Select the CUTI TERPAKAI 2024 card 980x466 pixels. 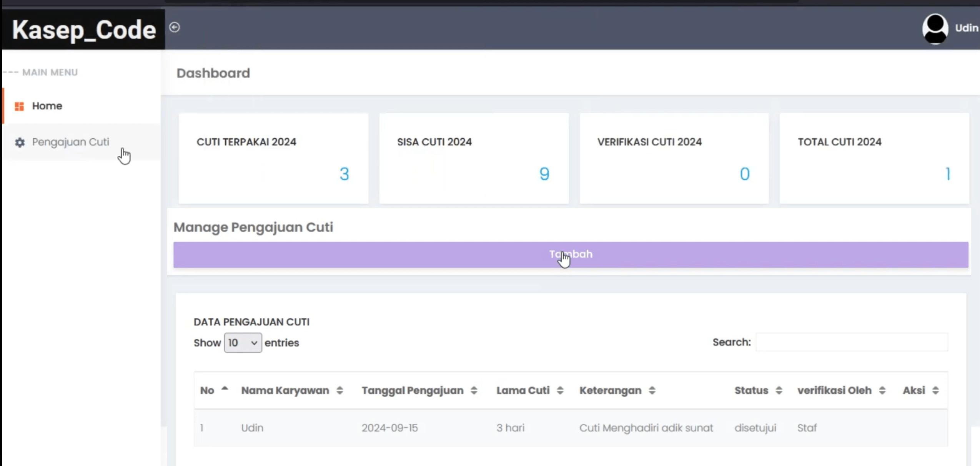(x=273, y=158)
